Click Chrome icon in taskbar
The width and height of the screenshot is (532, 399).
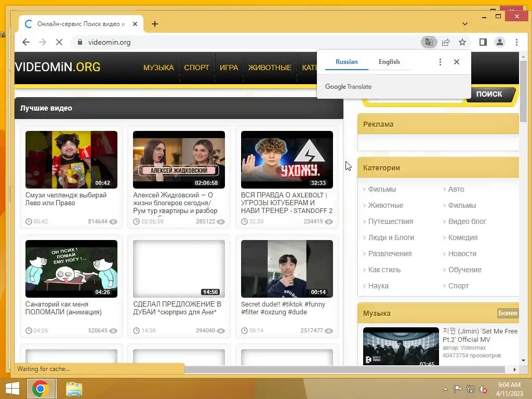click(41, 389)
